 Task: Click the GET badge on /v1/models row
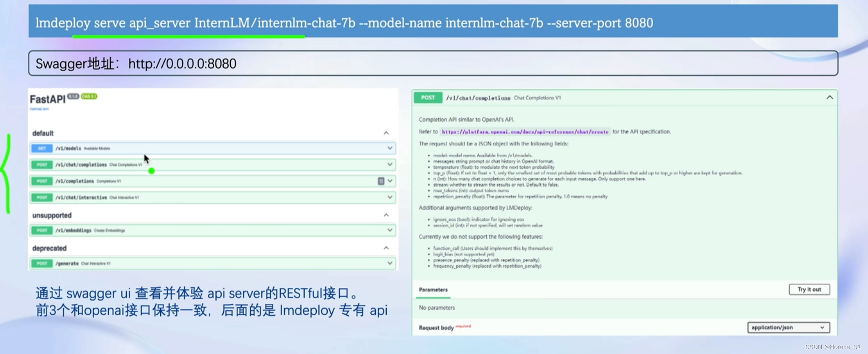pyautogui.click(x=42, y=149)
